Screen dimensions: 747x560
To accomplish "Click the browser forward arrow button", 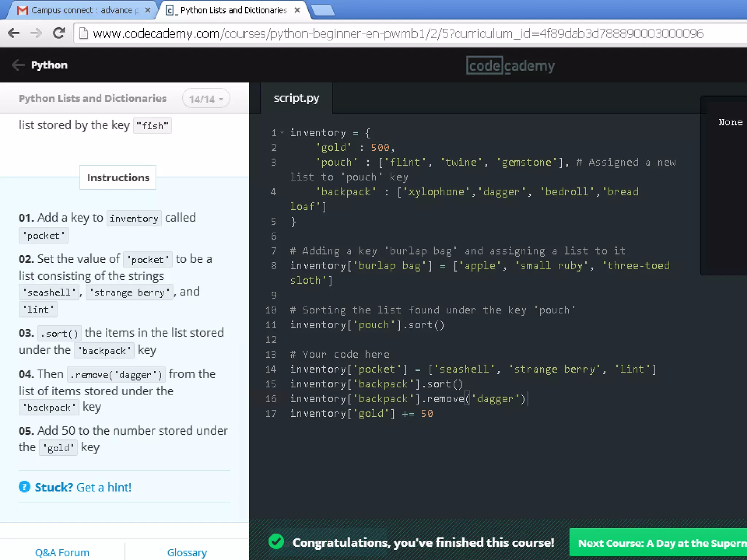I will pyautogui.click(x=36, y=33).
